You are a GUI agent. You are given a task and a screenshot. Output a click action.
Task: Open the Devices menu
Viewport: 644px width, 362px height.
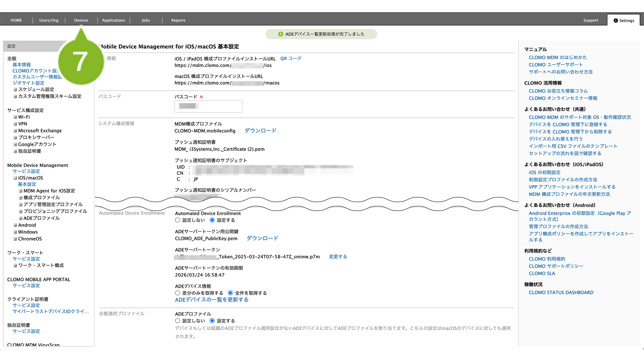(81, 20)
